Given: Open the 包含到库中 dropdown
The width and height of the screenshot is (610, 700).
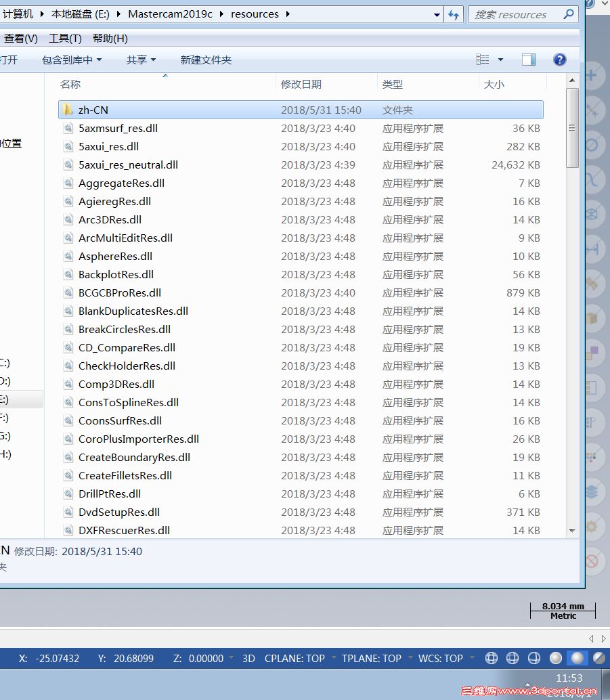Looking at the screenshot, I should [x=72, y=60].
